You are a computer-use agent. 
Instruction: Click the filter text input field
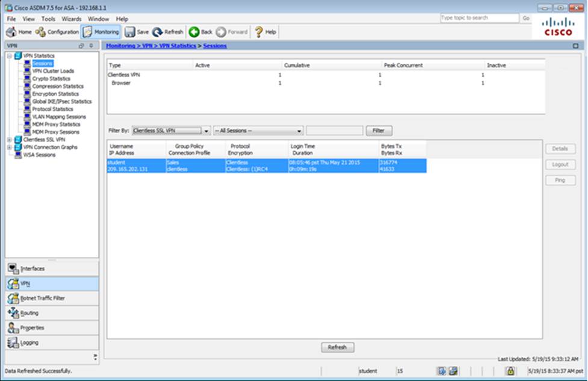click(x=334, y=131)
